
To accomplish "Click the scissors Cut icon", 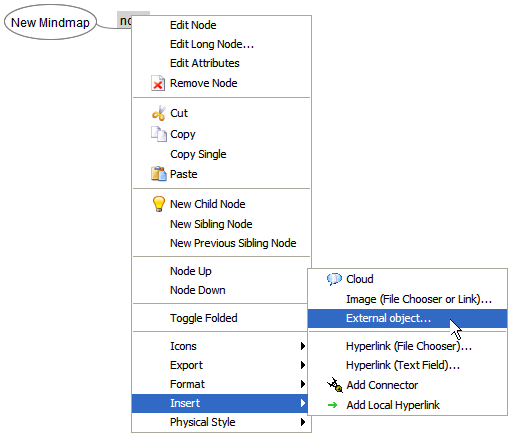I will [159, 113].
